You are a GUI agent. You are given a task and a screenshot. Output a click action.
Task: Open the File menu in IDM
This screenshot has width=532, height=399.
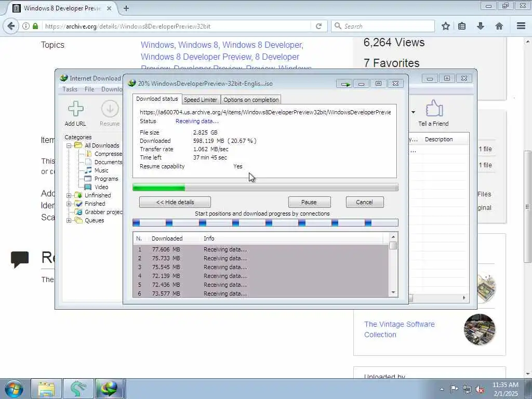click(89, 89)
